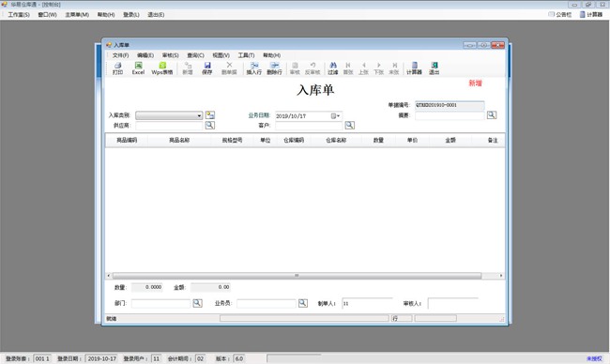This screenshot has width=610, height=364.
Task: Open the 编辑(E) menu
Action: 145,55
